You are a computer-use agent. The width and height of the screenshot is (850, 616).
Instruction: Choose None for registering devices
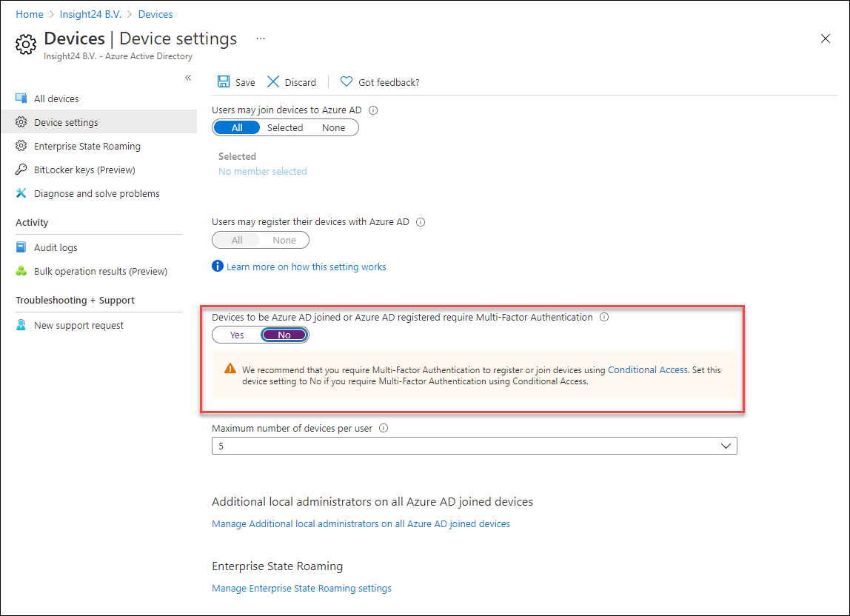(x=284, y=240)
